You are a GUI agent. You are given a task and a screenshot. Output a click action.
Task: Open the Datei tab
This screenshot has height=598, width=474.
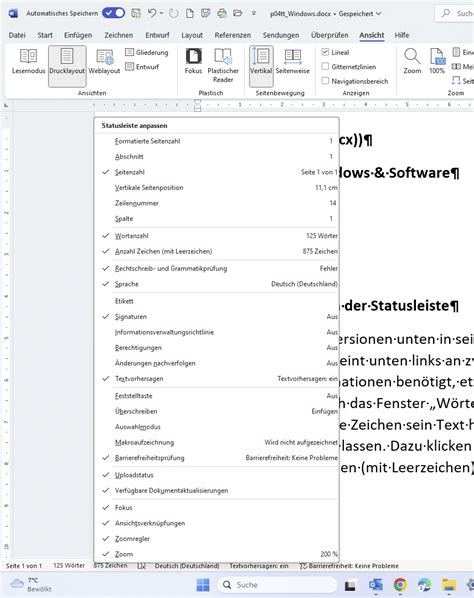[17, 35]
